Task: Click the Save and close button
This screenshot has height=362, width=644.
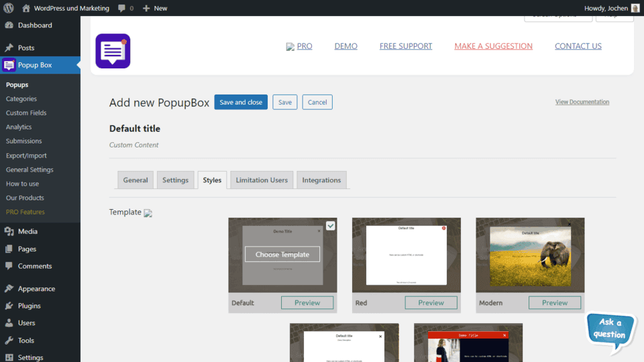Action: [x=241, y=103]
